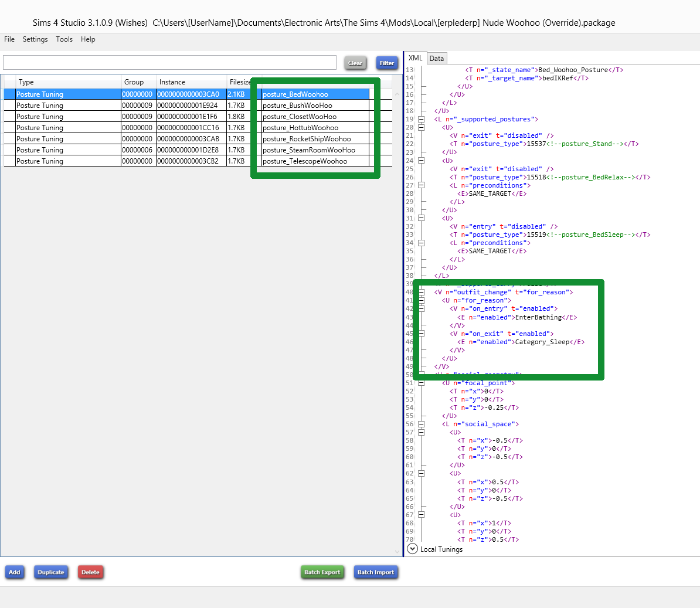
Task: Click the Clear button
Action: pyautogui.click(x=355, y=63)
